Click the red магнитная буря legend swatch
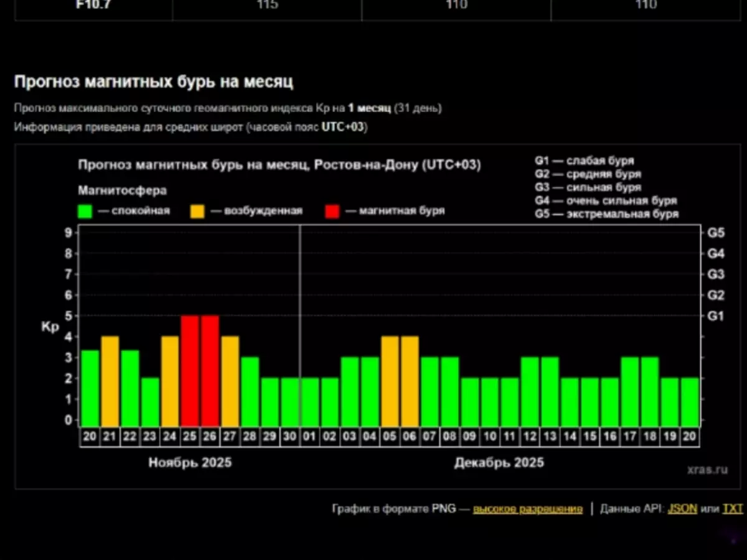The height and width of the screenshot is (560, 747). (x=332, y=211)
